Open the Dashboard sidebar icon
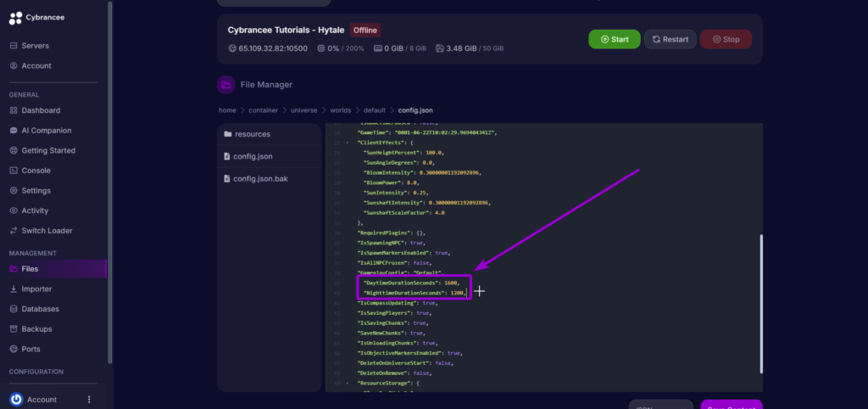This screenshot has width=868, height=409. 14,110
